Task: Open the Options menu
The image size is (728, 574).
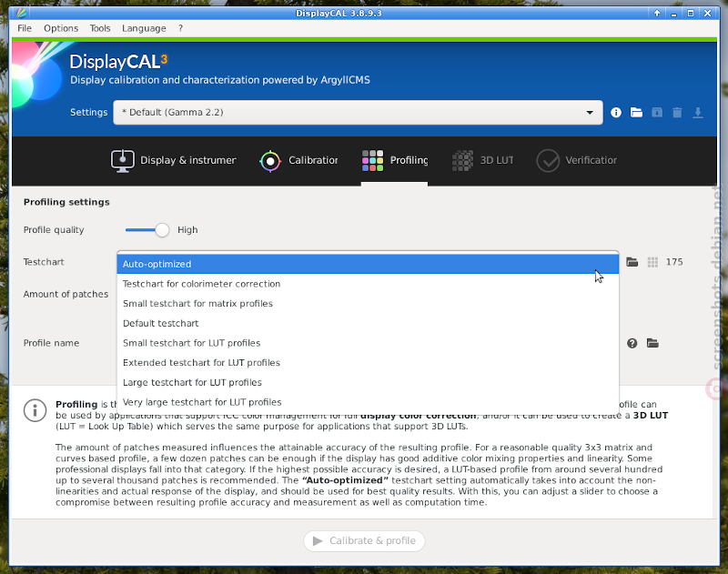Action: point(61,28)
